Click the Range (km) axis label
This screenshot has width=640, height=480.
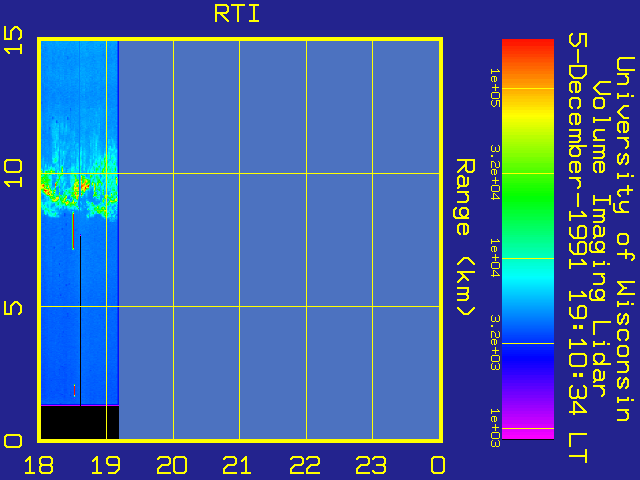pos(464,237)
